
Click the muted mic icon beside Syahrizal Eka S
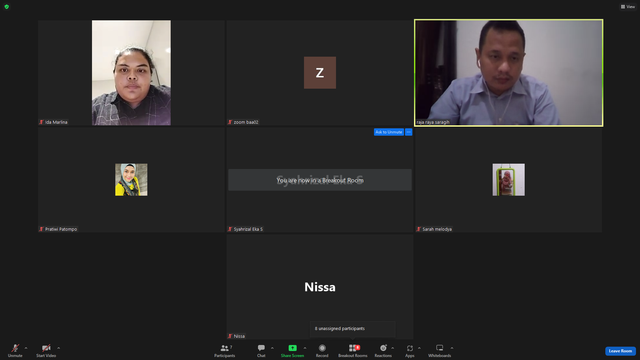[x=230, y=229]
